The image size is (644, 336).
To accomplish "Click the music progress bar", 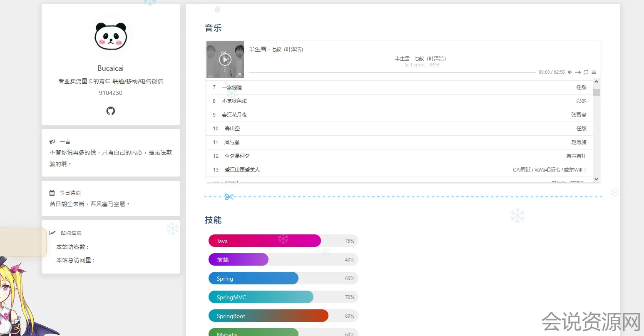I will point(391,73).
